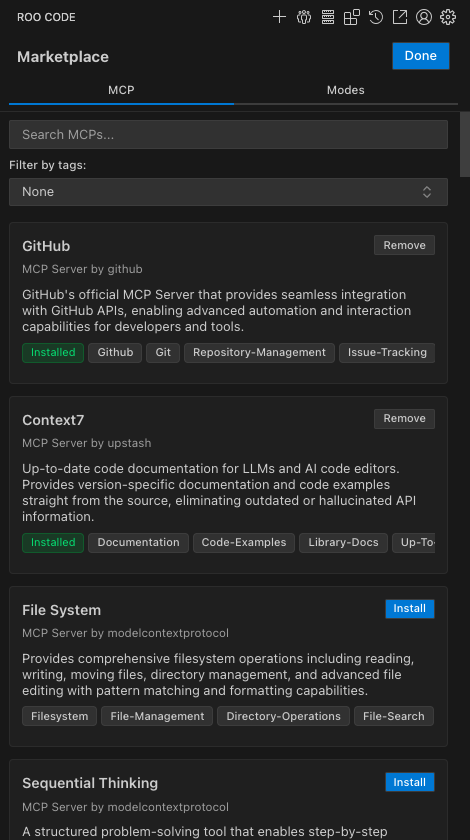This screenshot has width=470, height=840.
Task: Open the account profile icon
Action: [424, 17]
